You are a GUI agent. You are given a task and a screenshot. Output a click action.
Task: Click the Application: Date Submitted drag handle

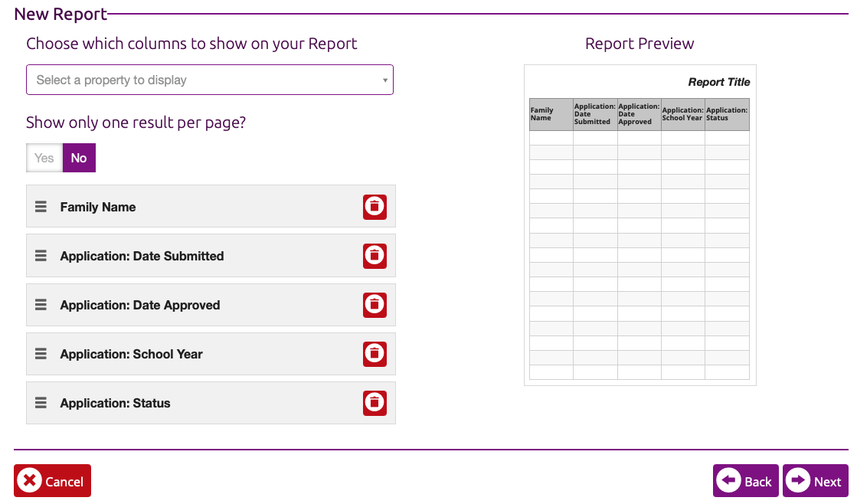click(41, 256)
